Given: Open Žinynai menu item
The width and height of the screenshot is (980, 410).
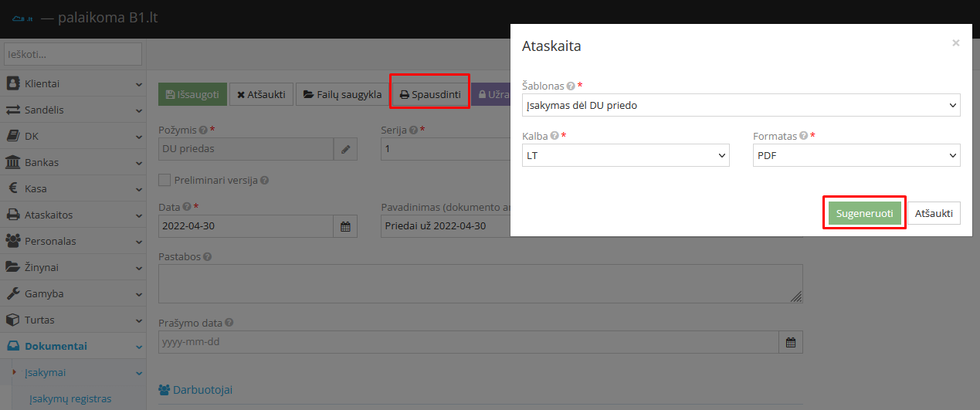Looking at the screenshot, I should coord(73,267).
